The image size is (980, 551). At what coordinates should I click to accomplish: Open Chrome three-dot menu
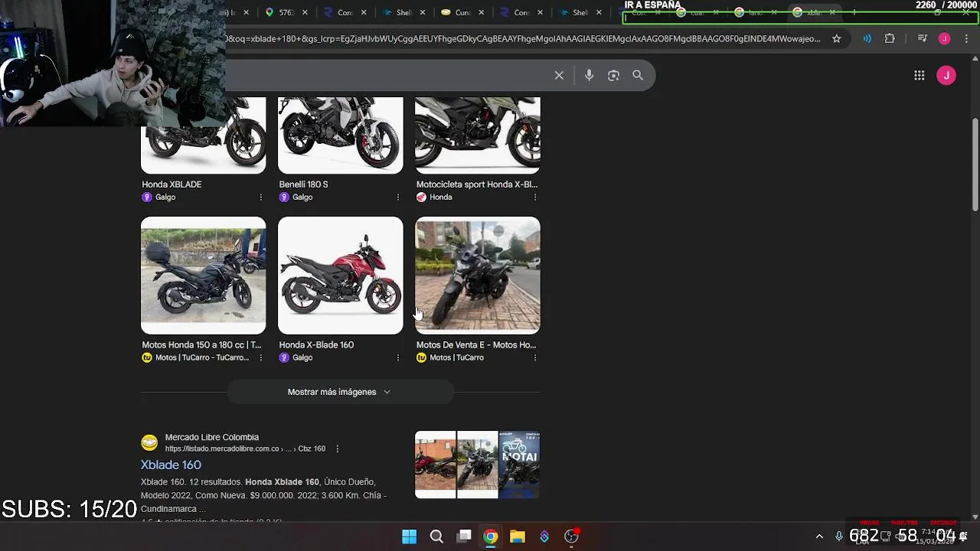click(965, 38)
